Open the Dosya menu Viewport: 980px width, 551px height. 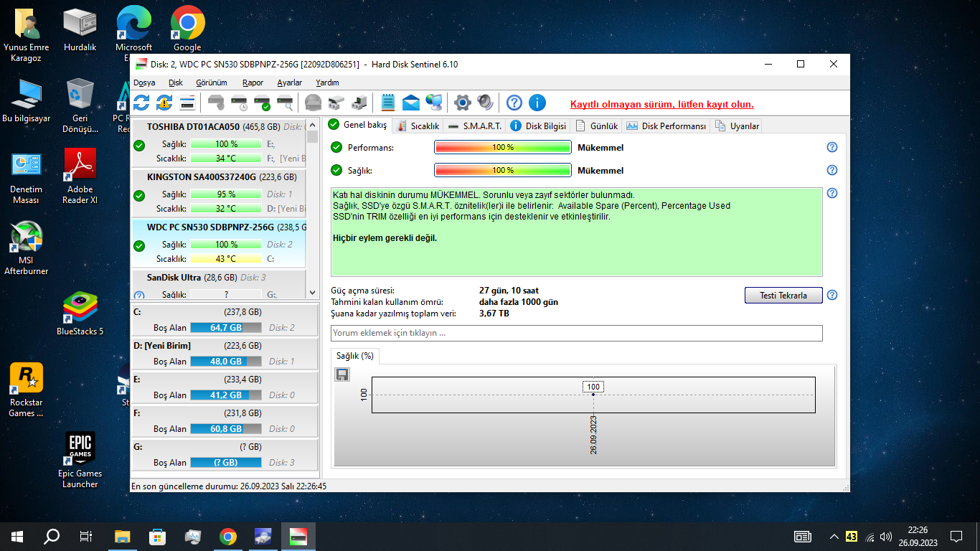coord(144,83)
